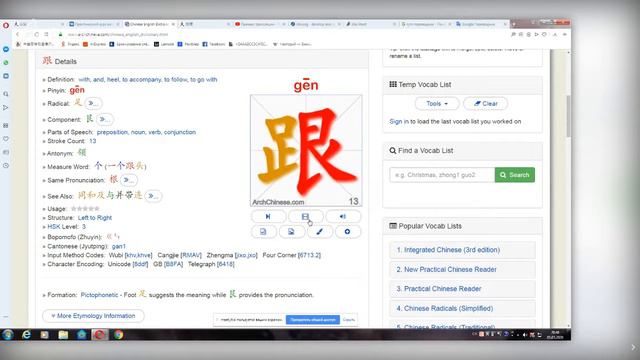
Task: Open the history clock icon in Opera sidebar
Action: 6,166
